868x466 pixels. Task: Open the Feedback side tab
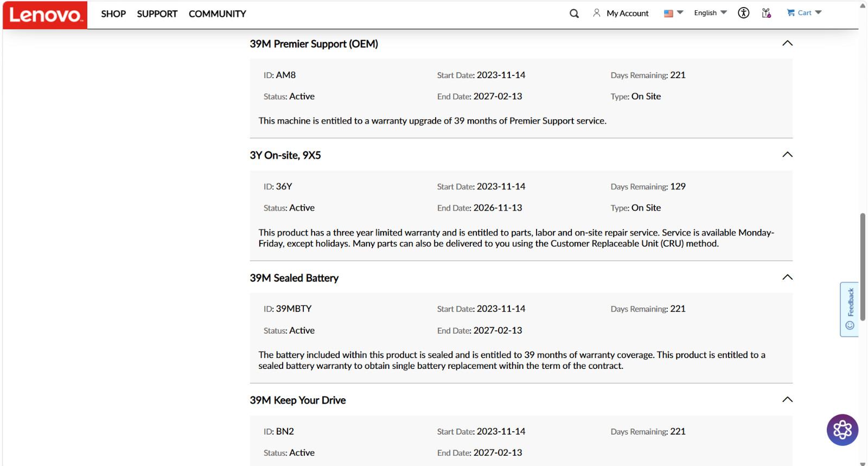click(x=850, y=309)
